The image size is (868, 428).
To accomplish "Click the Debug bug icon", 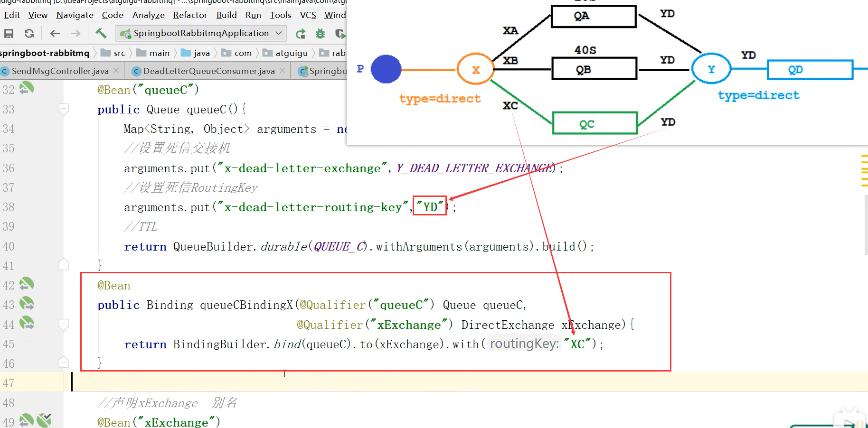I will coord(321,34).
